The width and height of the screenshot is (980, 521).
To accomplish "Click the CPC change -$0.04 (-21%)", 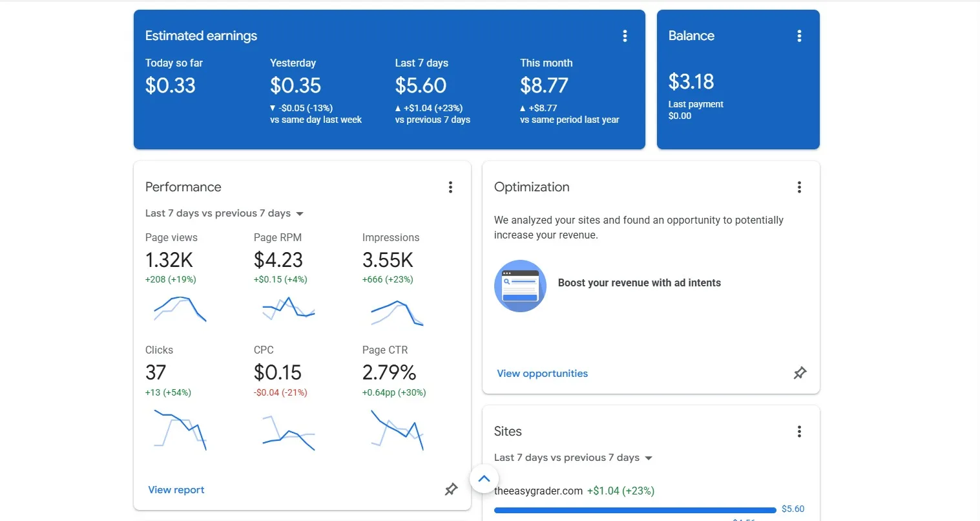I will pyautogui.click(x=280, y=392).
